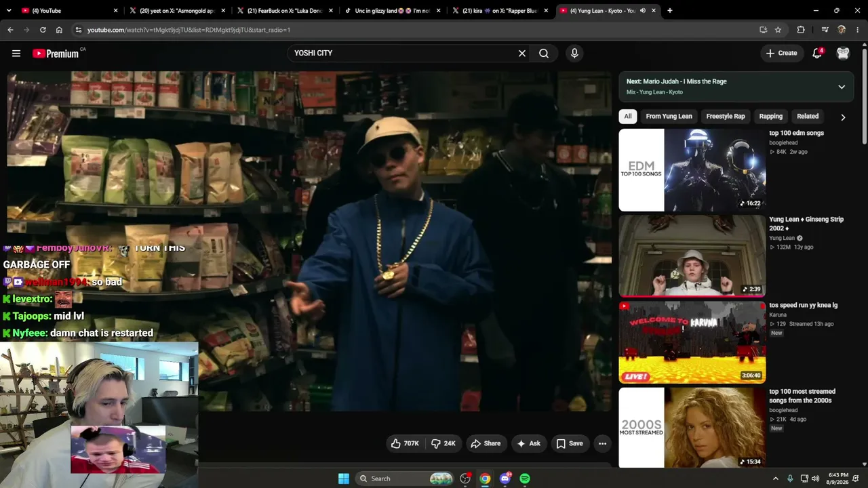Open Spotify from the taskbar
This screenshot has height=488, width=868.
pyautogui.click(x=525, y=479)
